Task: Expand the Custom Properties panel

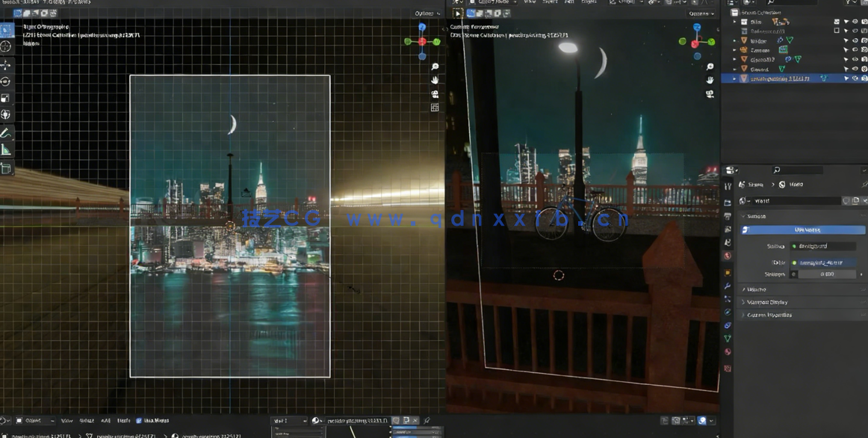Action: (x=769, y=315)
